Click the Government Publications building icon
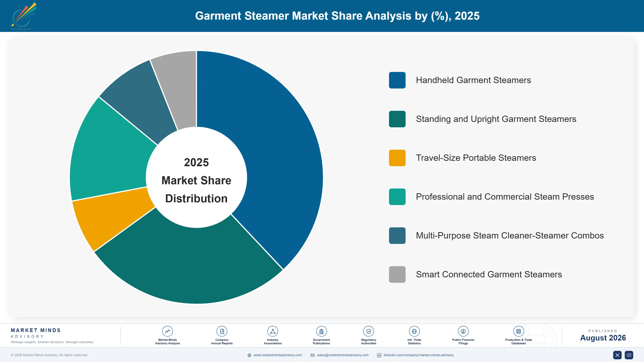Viewport: 644px width, 362px height. pyautogui.click(x=321, y=331)
